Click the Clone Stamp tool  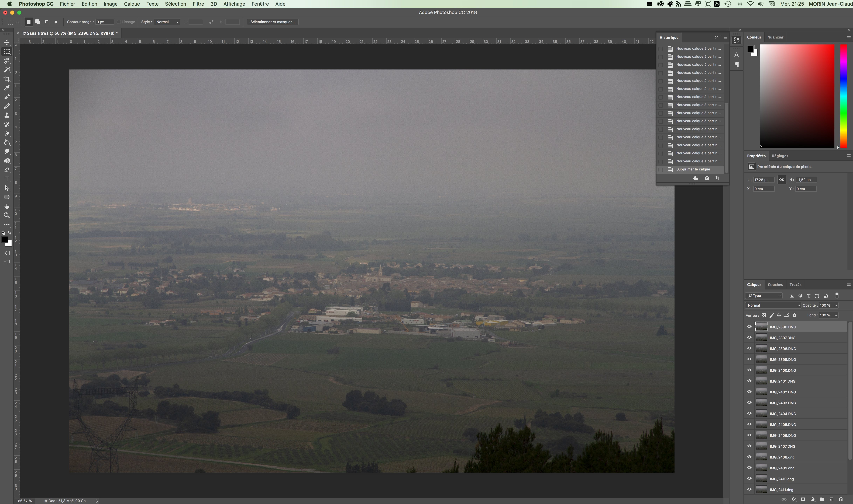(x=7, y=115)
